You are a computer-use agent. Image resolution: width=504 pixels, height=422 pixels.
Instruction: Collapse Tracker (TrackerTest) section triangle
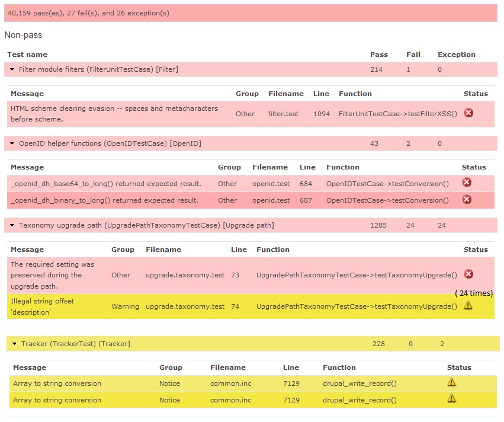point(14,344)
